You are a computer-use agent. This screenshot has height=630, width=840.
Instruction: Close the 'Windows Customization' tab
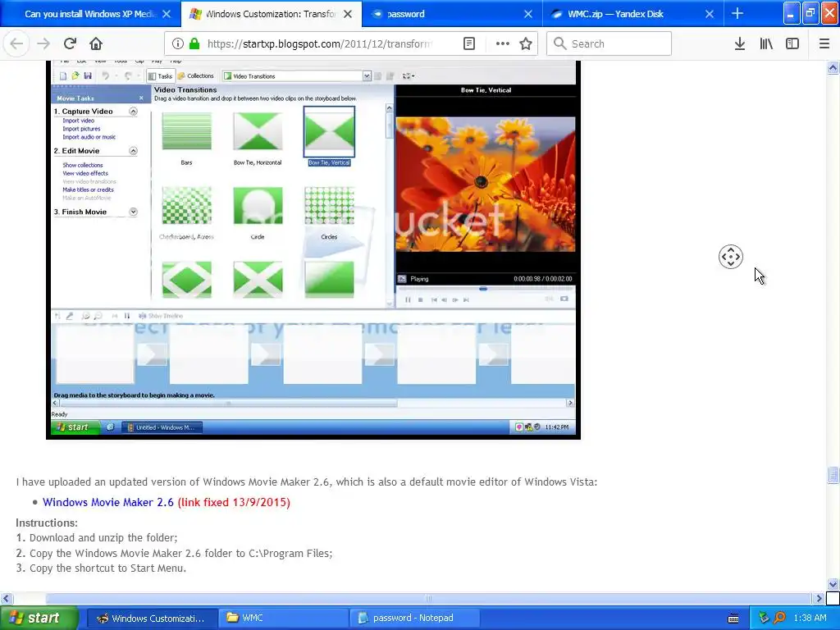348,14
